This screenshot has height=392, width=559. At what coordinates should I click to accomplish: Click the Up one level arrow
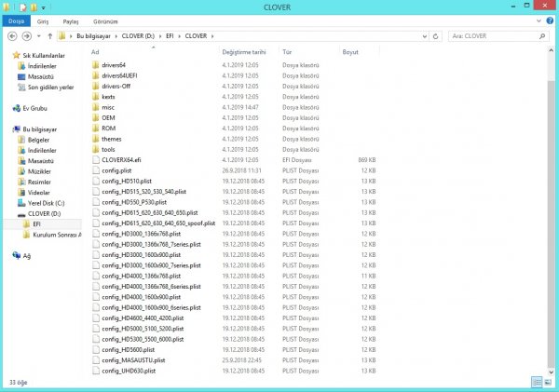[48, 35]
